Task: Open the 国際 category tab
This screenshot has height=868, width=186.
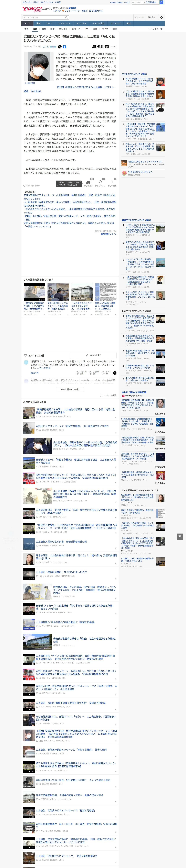Action: (x=44, y=29)
